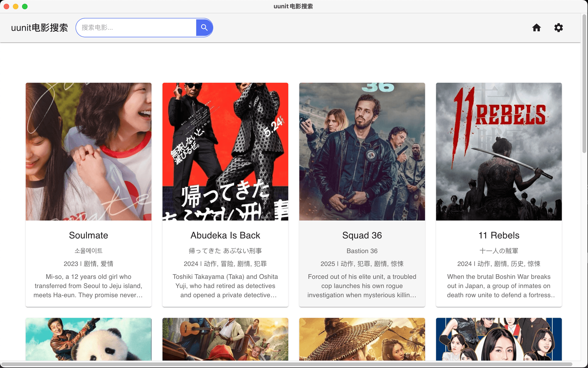Focus the 搜索电影 search input field
Screen dimensions: 588x368
pyautogui.click(x=136, y=28)
